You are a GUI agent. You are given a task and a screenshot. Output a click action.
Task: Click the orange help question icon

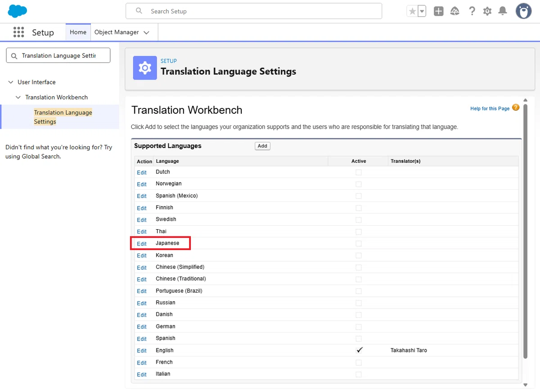click(x=516, y=108)
